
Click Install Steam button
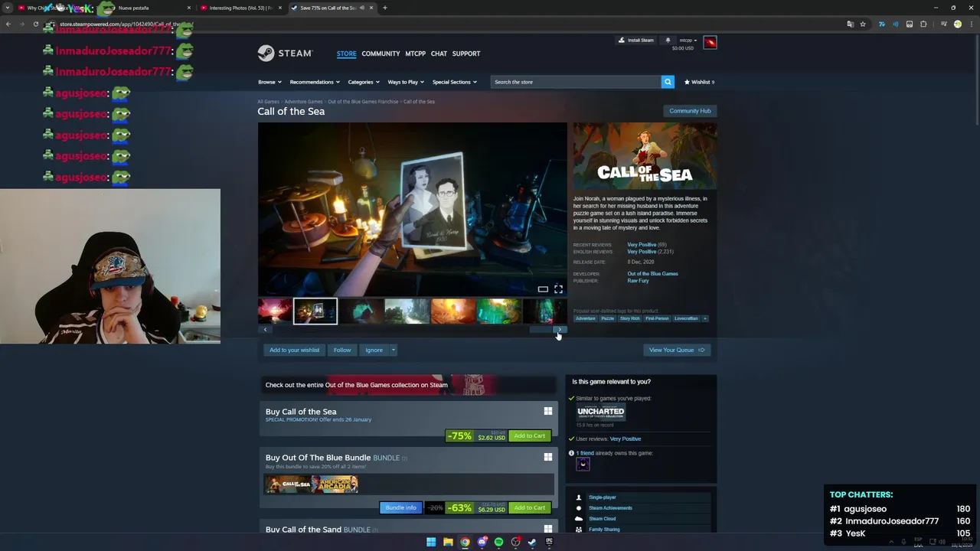636,41
